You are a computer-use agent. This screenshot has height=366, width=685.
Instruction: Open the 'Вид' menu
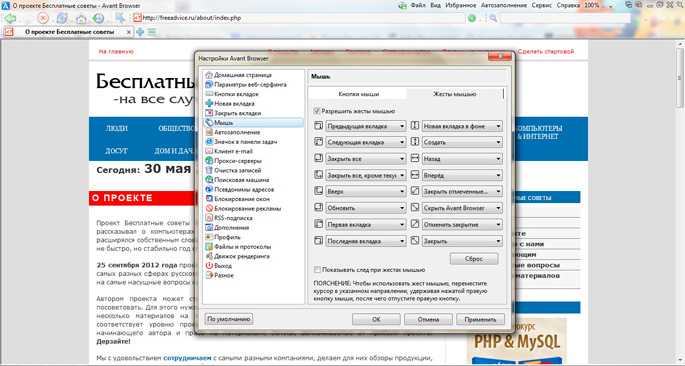click(x=435, y=5)
